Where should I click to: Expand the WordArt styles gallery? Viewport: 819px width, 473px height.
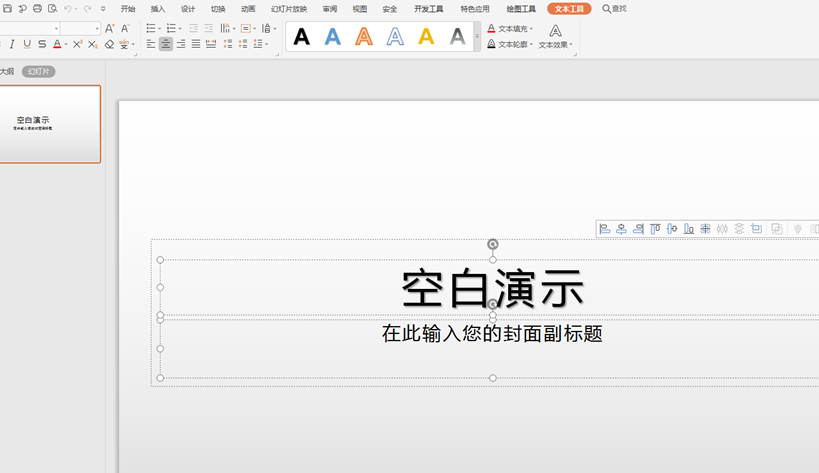[476, 37]
